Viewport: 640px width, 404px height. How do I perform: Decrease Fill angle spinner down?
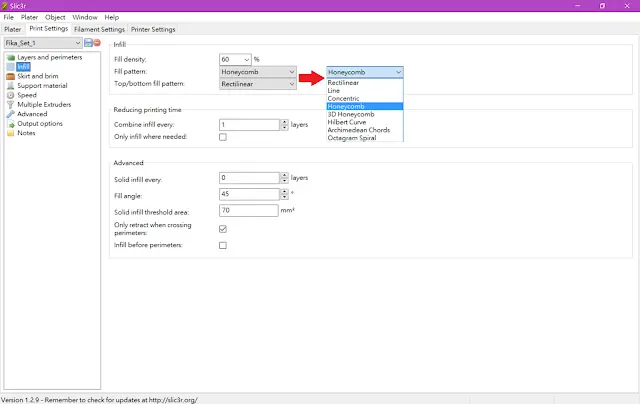[x=284, y=197]
